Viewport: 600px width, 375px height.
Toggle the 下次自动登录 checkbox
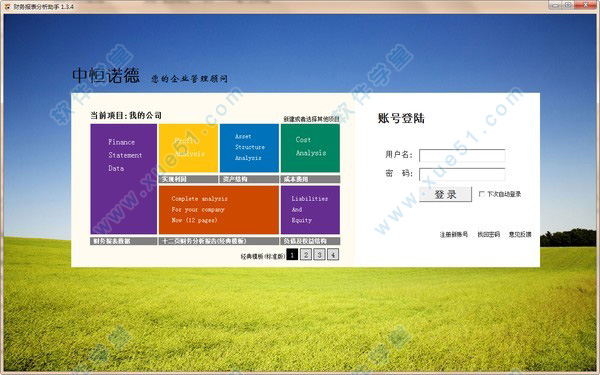[482, 194]
